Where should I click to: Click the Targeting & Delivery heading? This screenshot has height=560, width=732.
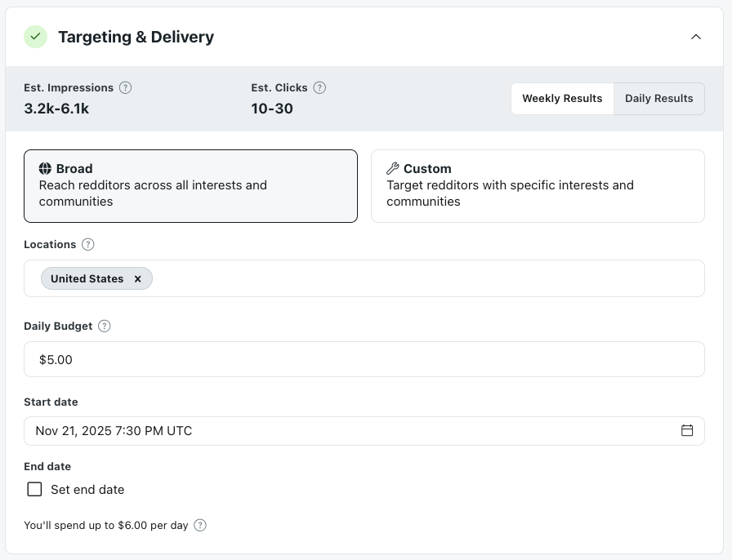coord(136,37)
